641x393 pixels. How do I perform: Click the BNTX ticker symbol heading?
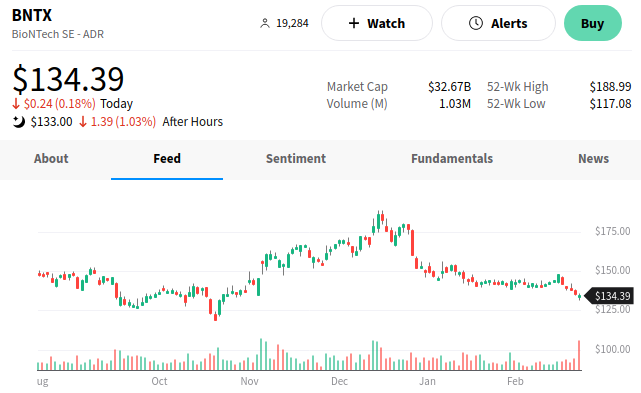click(x=32, y=16)
